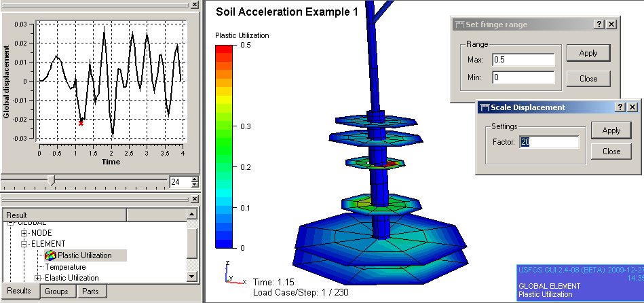Click the Max range input field
The height and width of the screenshot is (303, 644).
tap(524, 60)
